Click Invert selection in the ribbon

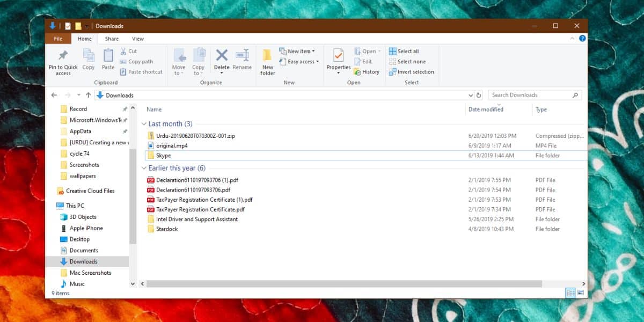pos(412,72)
